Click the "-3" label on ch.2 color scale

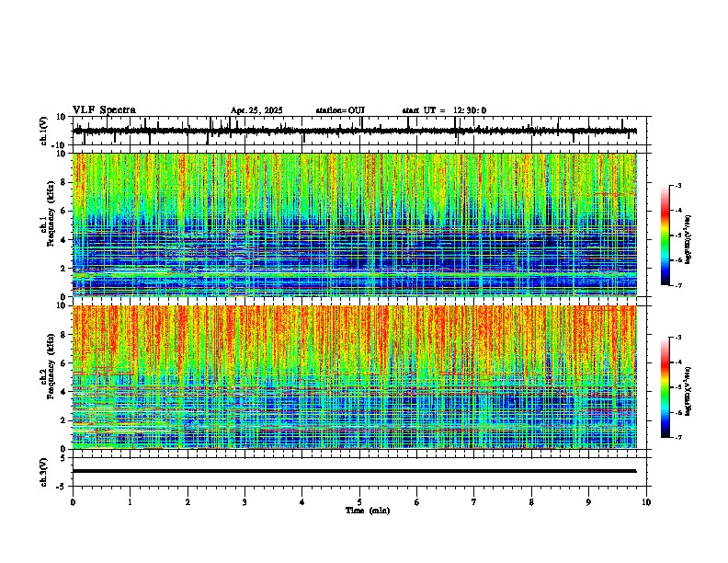[x=678, y=338]
